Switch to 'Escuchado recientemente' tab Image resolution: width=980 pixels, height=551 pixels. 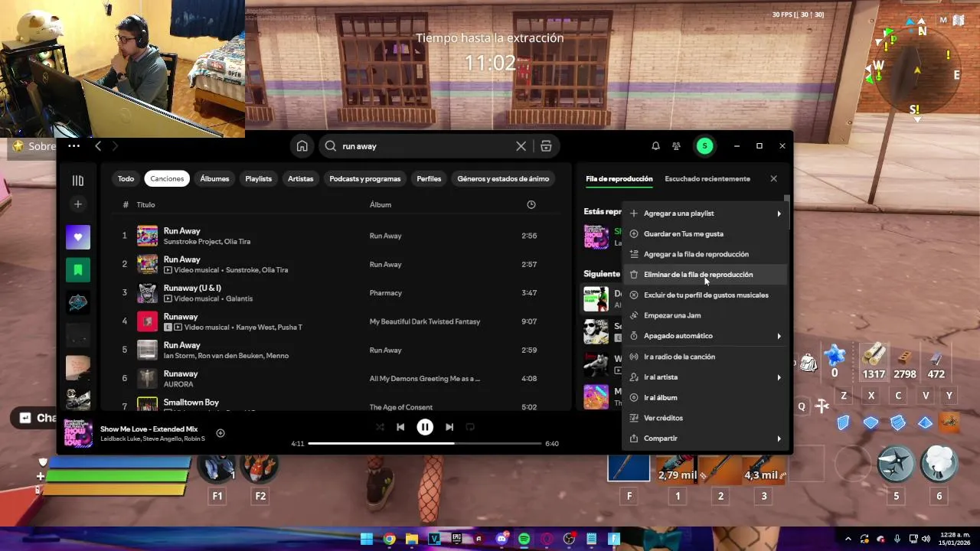click(x=707, y=178)
